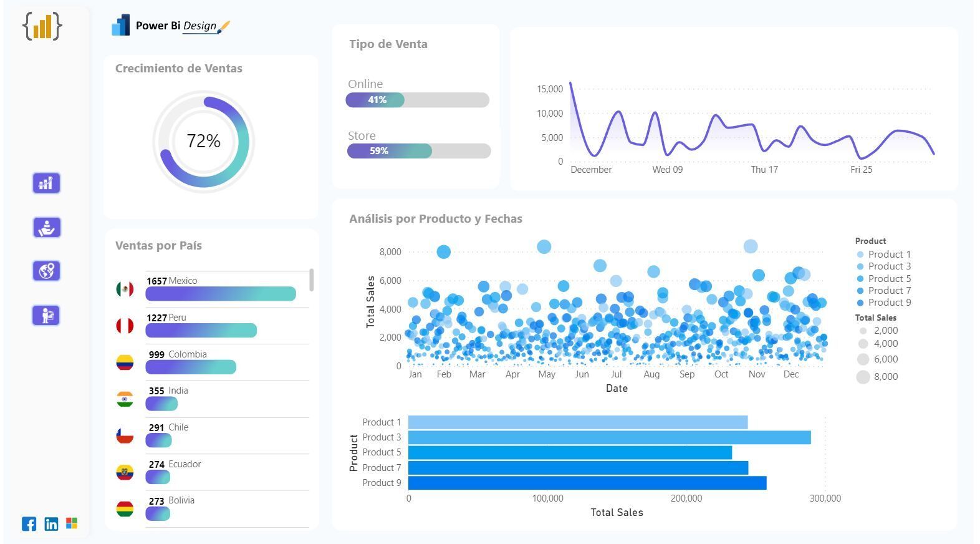The height and width of the screenshot is (544, 980).
Task: Filter by Product 5 in legend
Action: (883, 279)
